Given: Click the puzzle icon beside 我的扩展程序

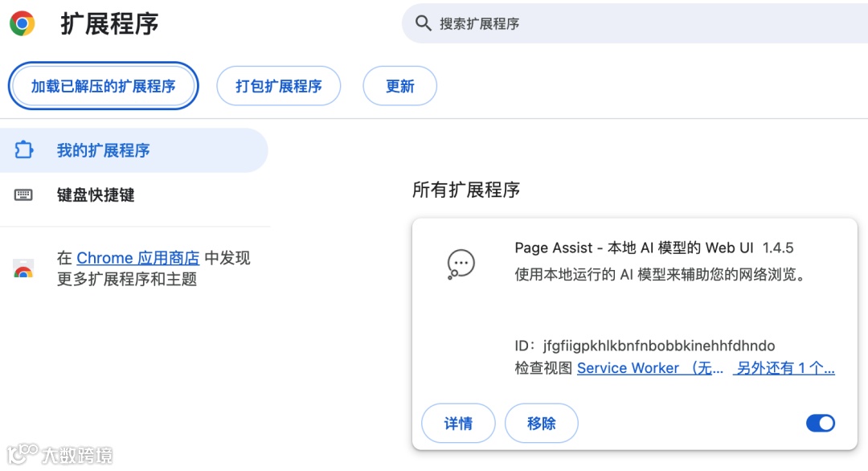Looking at the screenshot, I should (24, 150).
